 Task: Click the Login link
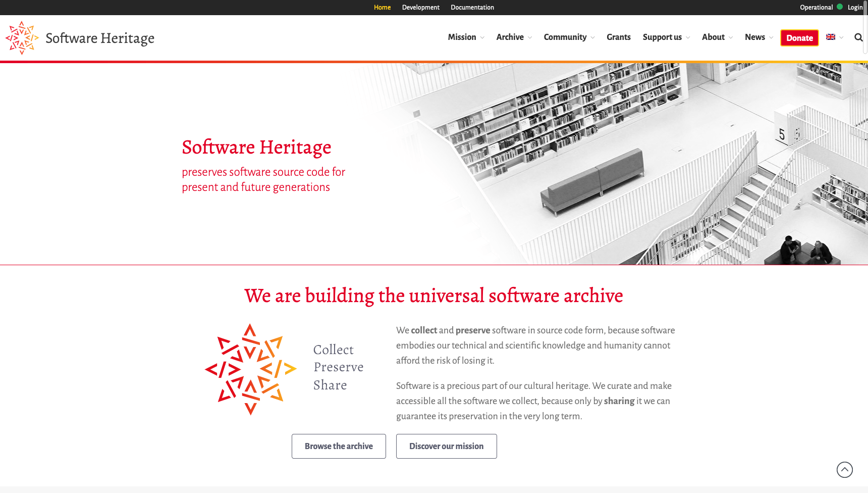click(855, 8)
